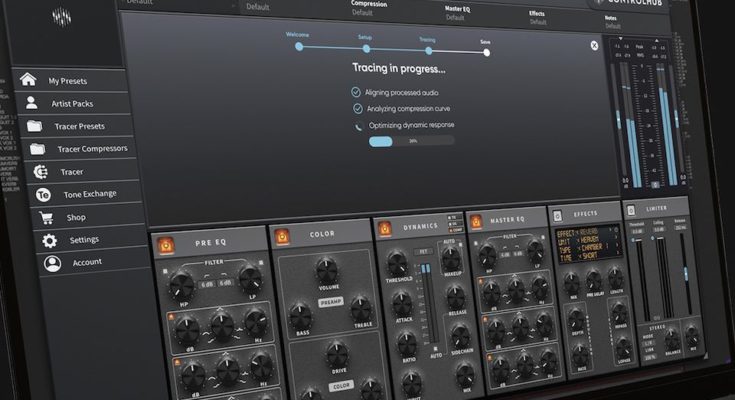This screenshot has width=735, height=400.
Task: Click the Account profile icon
Action: click(x=53, y=263)
